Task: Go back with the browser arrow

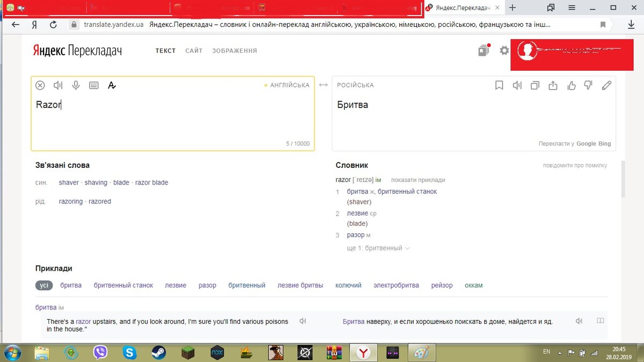Action: coord(16,25)
